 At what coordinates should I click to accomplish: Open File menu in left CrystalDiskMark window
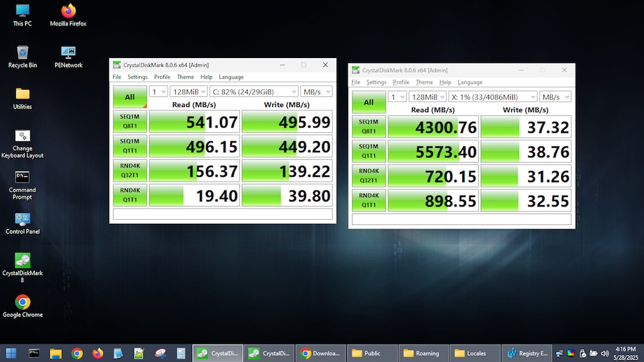[x=117, y=76]
